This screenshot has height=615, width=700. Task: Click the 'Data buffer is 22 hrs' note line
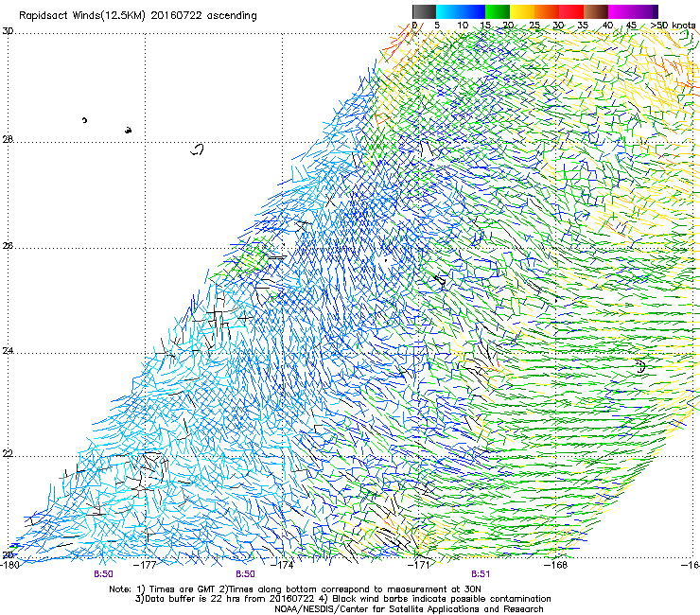click(x=342, y=599)
